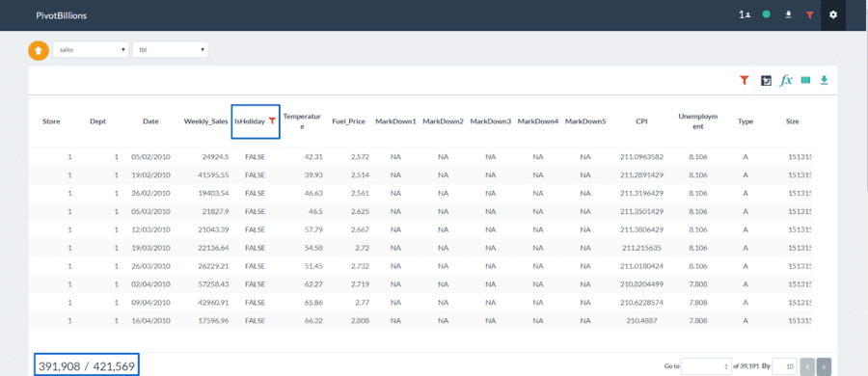Image resolution: width=868 pixels, height=376 pixels.
Task: Click the Store column header
Action: (51, 121)
